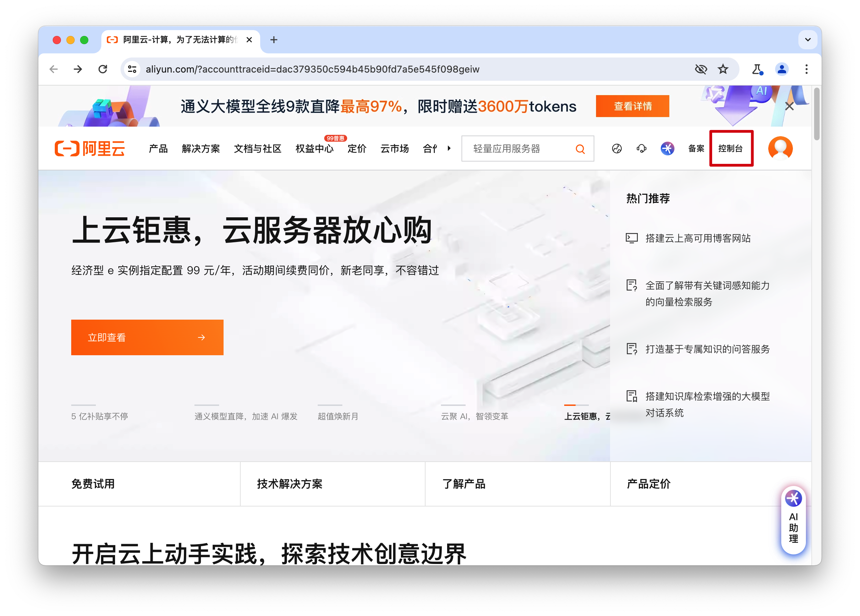Open the 权益中心 menu
Image resolution: width=860 pixels, height=616 pixels.
tap(315, 149)
